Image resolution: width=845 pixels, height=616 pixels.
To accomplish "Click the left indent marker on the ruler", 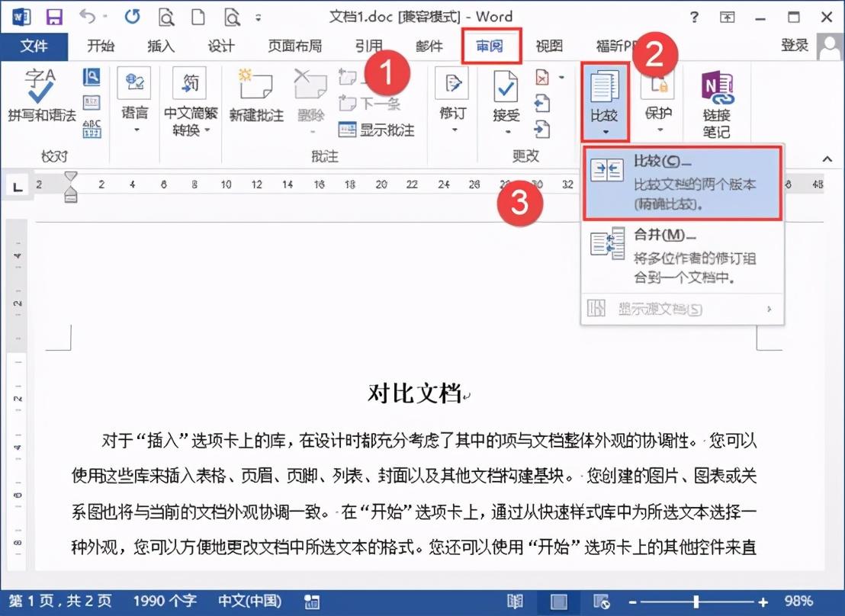I will (71, 197).
